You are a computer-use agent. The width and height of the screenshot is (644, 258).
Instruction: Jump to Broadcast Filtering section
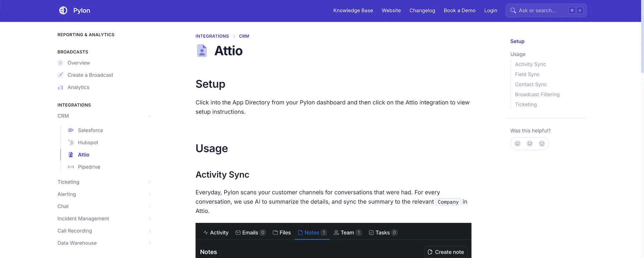click(537, 95)
